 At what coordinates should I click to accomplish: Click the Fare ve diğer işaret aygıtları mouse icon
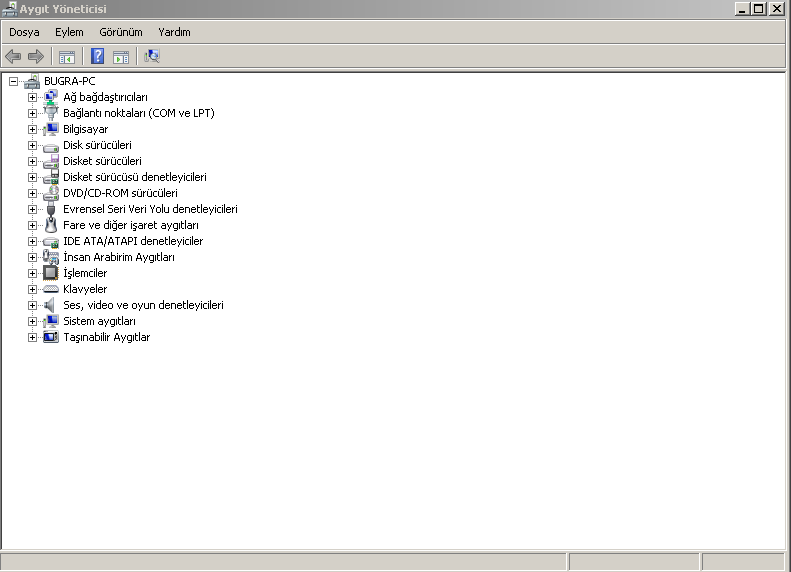[50, 225]
